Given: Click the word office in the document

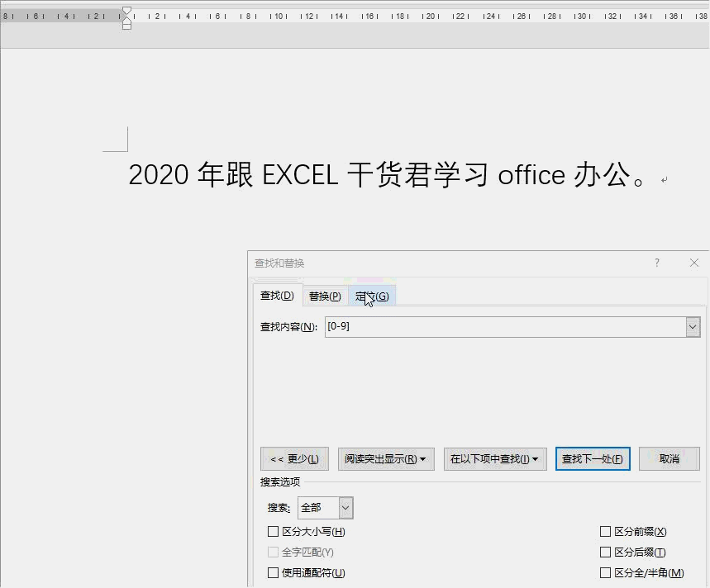Looking at the screenshot, I should click(531, 174).
